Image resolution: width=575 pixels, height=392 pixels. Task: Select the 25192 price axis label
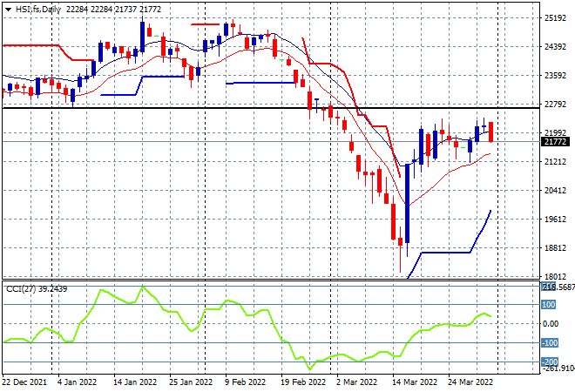tap(555, 18)
